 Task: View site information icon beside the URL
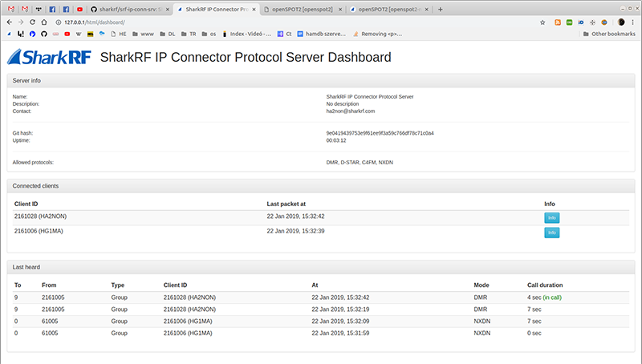58,22
